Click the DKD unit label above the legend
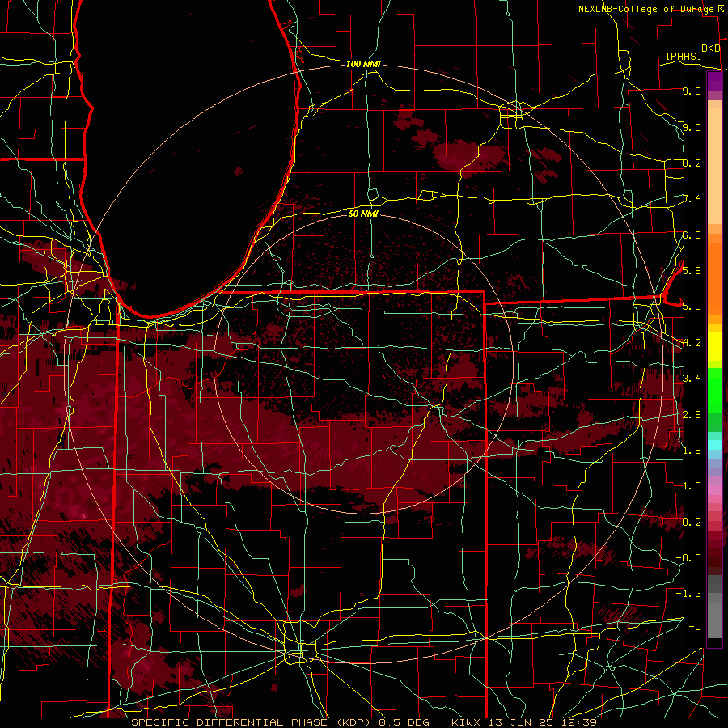This screenshot has height=728, width=728. (x=711, y=49)
